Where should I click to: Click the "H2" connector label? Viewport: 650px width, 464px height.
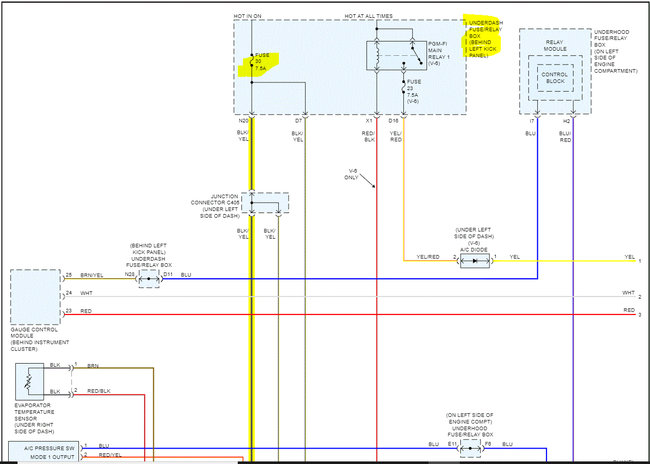566,121
